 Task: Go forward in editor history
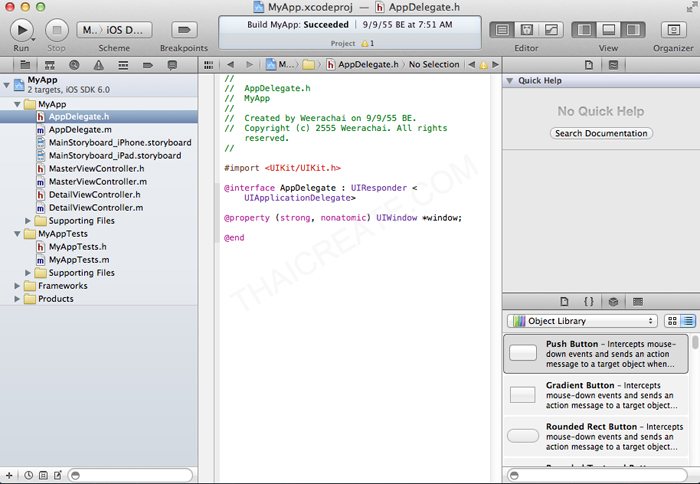(250, 65)
